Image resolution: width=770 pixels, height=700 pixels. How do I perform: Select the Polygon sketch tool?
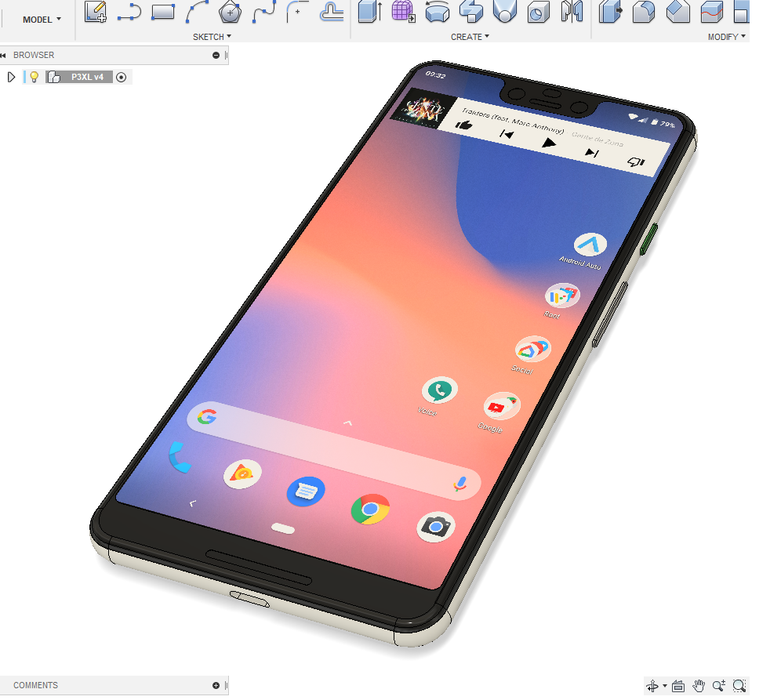click(x=230, y=12)
